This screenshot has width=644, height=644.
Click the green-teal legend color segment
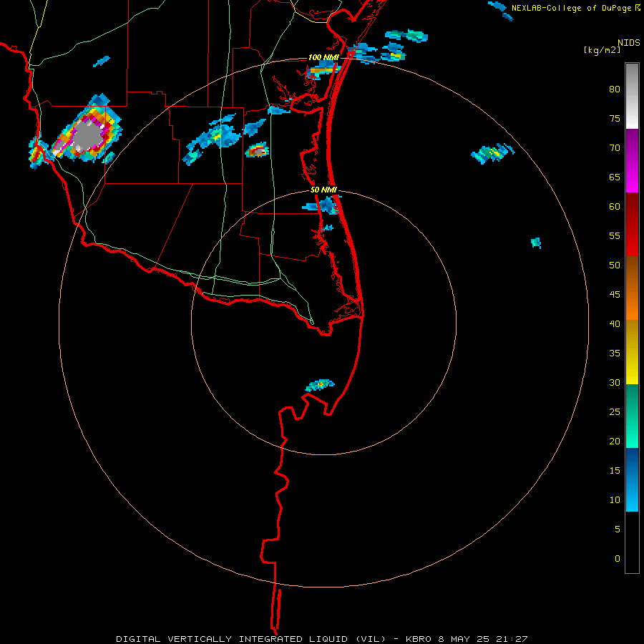tap(632, 416)
